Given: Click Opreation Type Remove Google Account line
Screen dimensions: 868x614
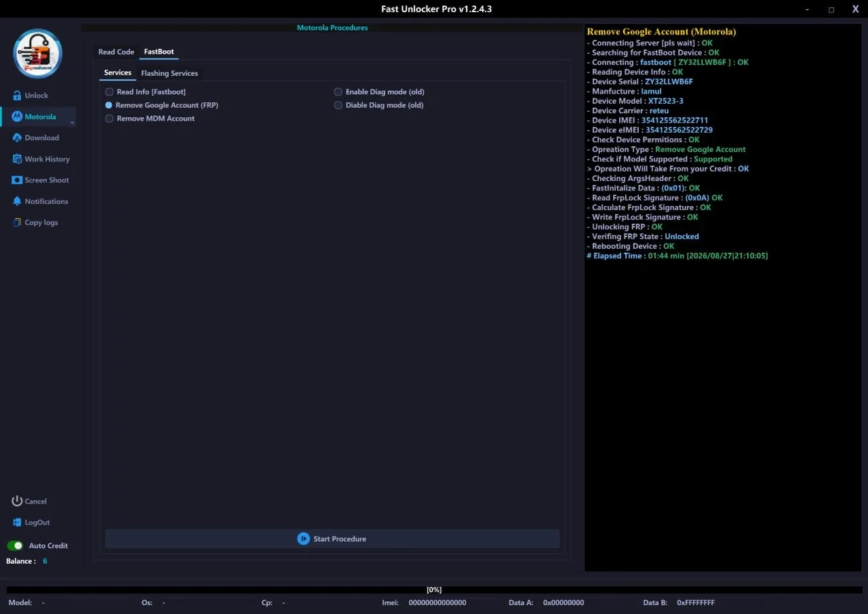Looking at the screenshot, I should (666, 149).
